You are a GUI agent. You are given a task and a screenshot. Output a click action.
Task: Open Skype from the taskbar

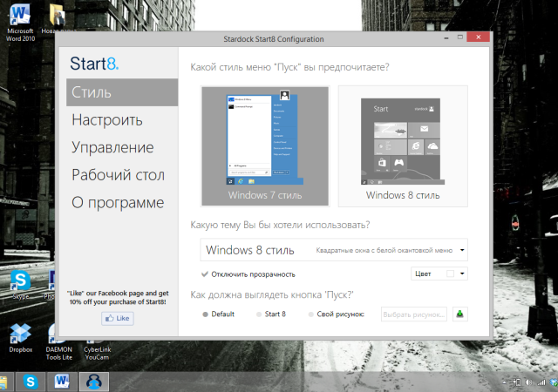(31, 382)
